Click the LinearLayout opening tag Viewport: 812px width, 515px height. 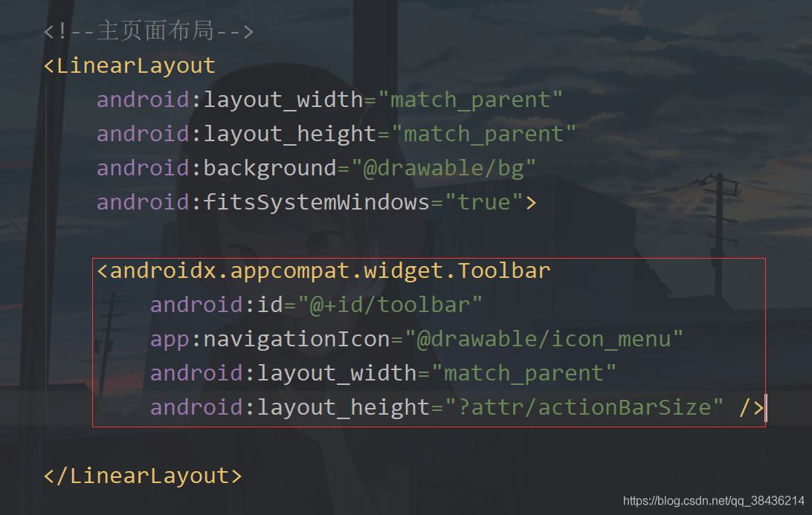pos(130,65)
